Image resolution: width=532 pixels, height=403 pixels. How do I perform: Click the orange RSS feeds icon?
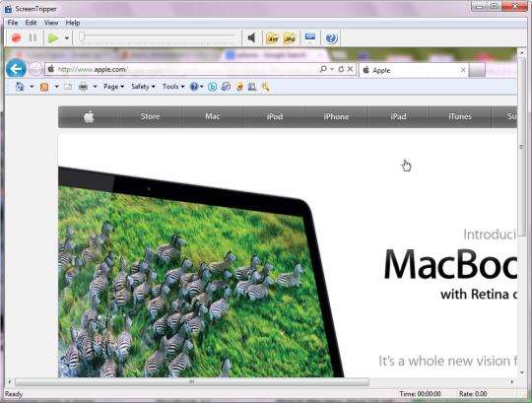click(44, 87)
